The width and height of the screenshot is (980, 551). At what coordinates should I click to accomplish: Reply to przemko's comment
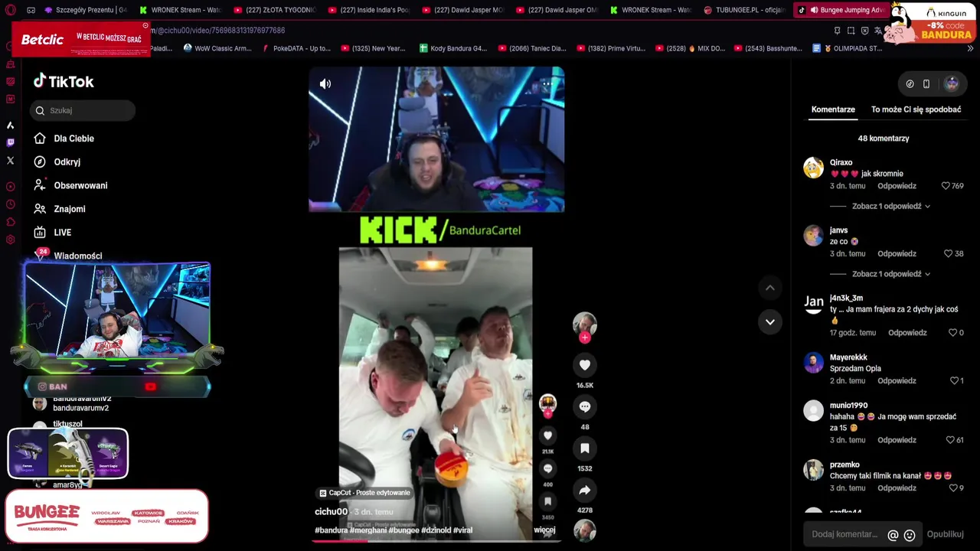coord(897,487)
